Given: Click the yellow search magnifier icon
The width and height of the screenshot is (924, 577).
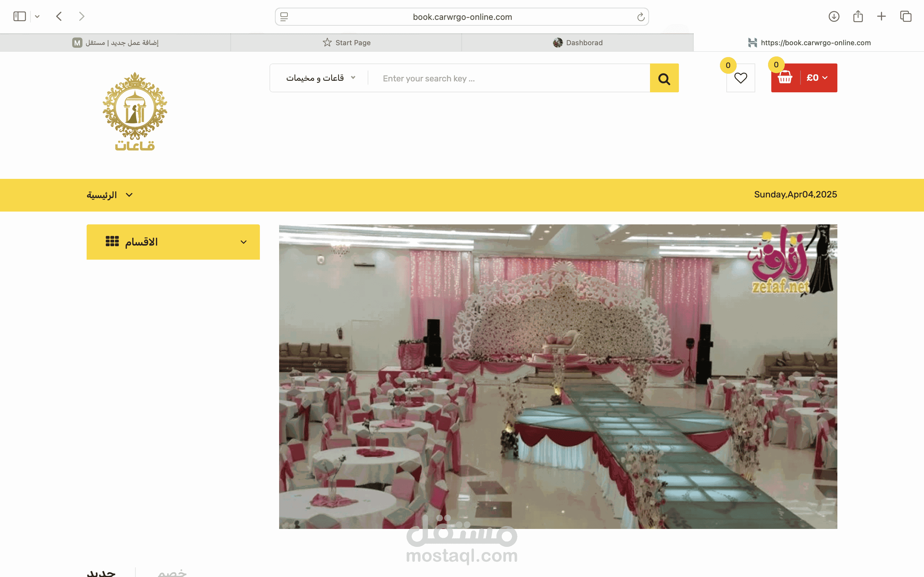Looking at the screenshot, I should pyautogui.click(x=664, y=78).
